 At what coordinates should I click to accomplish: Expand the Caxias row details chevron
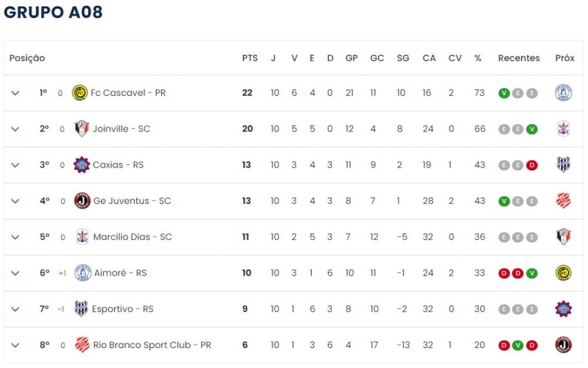point(15,165)
